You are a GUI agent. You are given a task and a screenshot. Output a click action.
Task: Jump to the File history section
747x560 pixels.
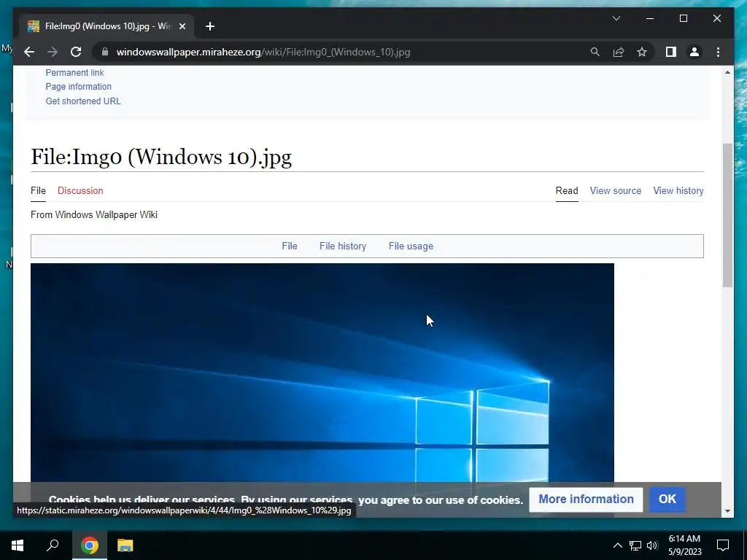[x=343, y=246]
